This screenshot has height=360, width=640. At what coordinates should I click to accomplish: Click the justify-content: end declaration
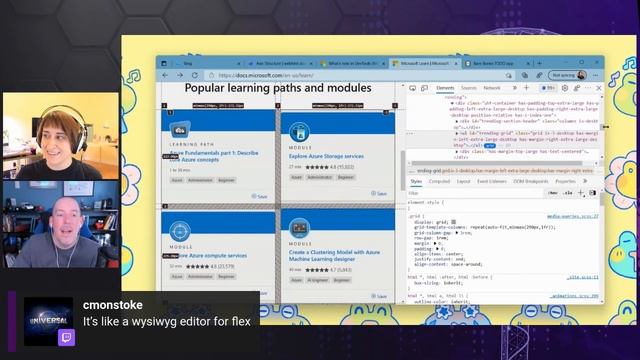[x=440, y=259]
